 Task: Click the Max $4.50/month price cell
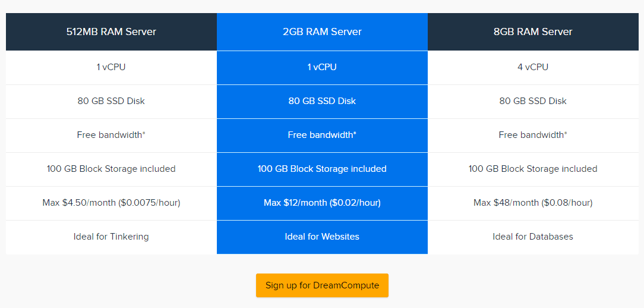111,203
